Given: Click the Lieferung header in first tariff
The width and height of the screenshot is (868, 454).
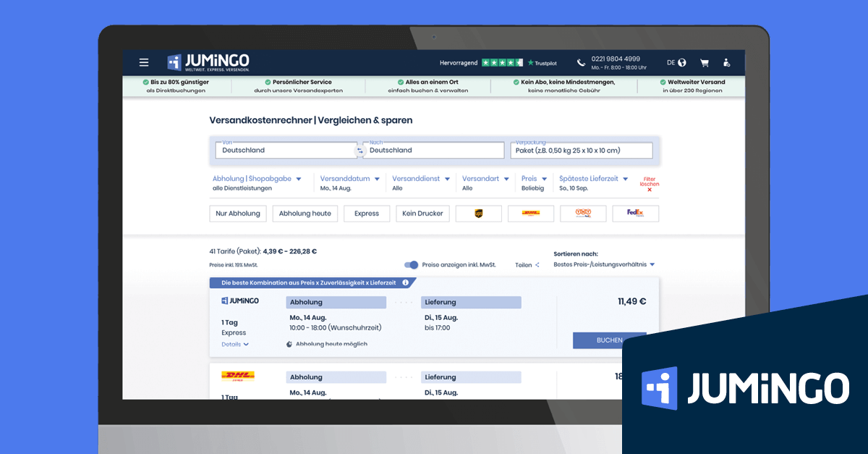Looking at the screenshot, I should pyautogui.click(x=472, y=302).
